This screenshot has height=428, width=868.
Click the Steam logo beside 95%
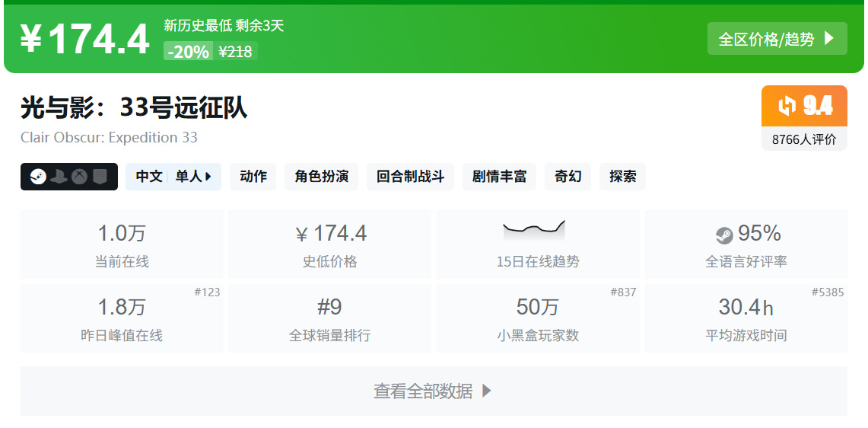tap(724, 235)
